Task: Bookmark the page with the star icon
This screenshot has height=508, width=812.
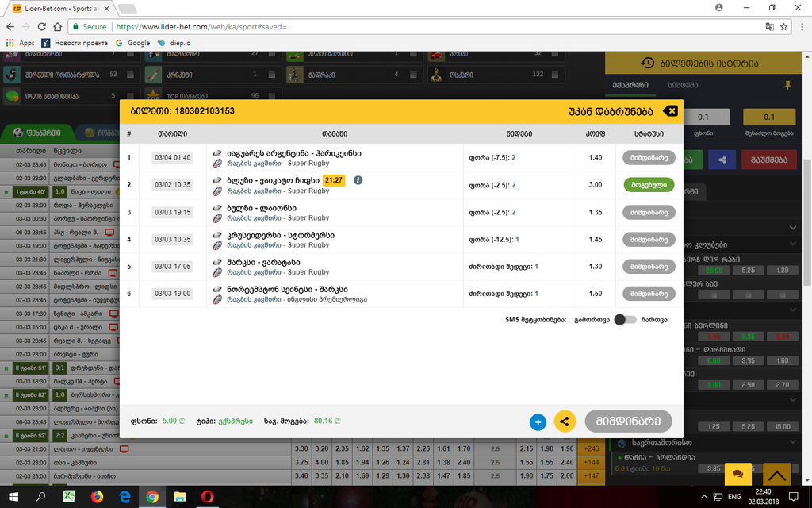Action: pos(784,26)
